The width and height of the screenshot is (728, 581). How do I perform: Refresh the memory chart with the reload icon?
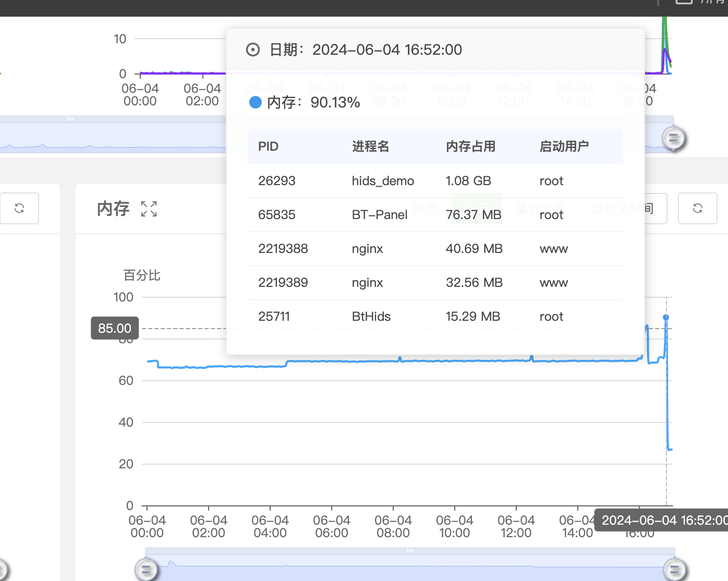point(698,209)
